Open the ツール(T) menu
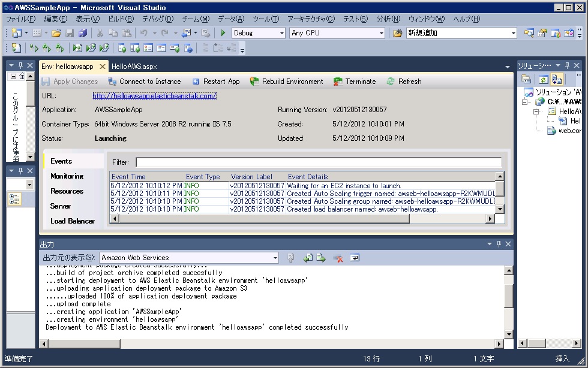 click(x=266, y=19)
